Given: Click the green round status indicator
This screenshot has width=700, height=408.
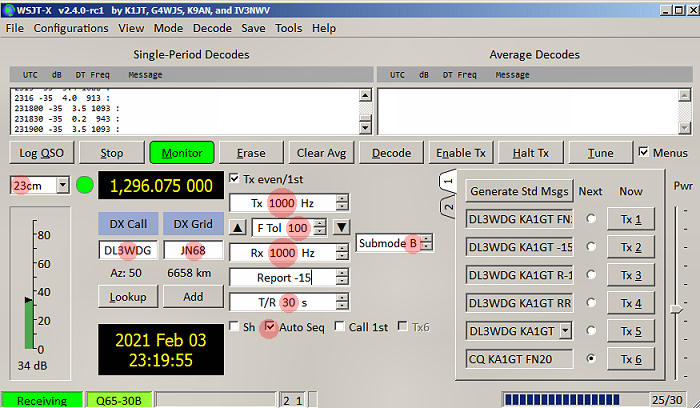Looking at the screenshot, I should pyautogui.click(x=85, y=185).
